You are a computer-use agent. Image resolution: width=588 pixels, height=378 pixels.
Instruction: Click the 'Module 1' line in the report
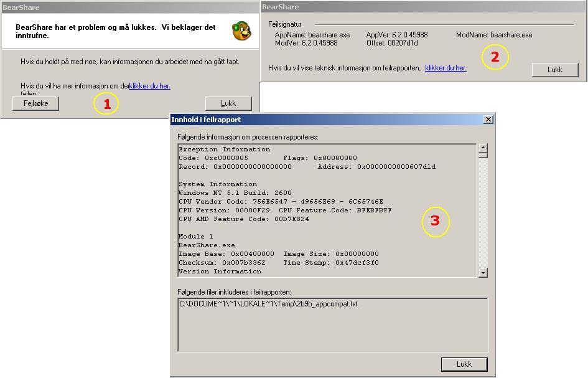point(196,237)
